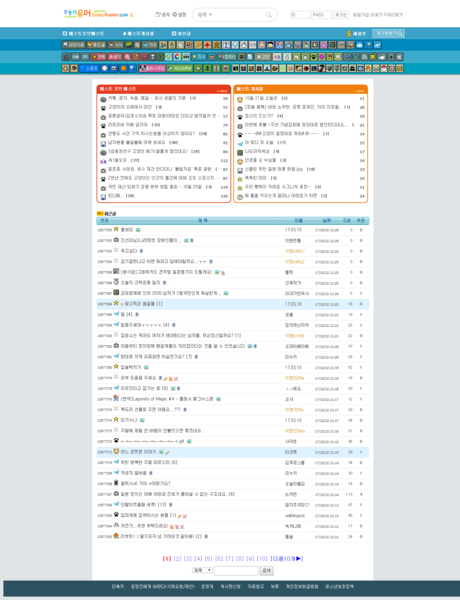Image resolution: width=460 pixels, height=600 pixels.
Task: Click the todayhumor.com logo
Action: tap(98, 14)
